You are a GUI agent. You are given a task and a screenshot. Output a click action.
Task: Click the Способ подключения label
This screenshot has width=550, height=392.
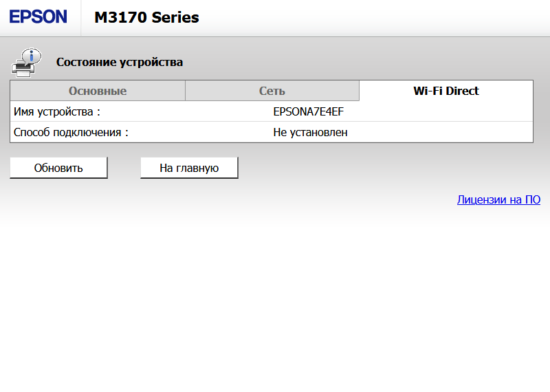(x=71, y=132)
